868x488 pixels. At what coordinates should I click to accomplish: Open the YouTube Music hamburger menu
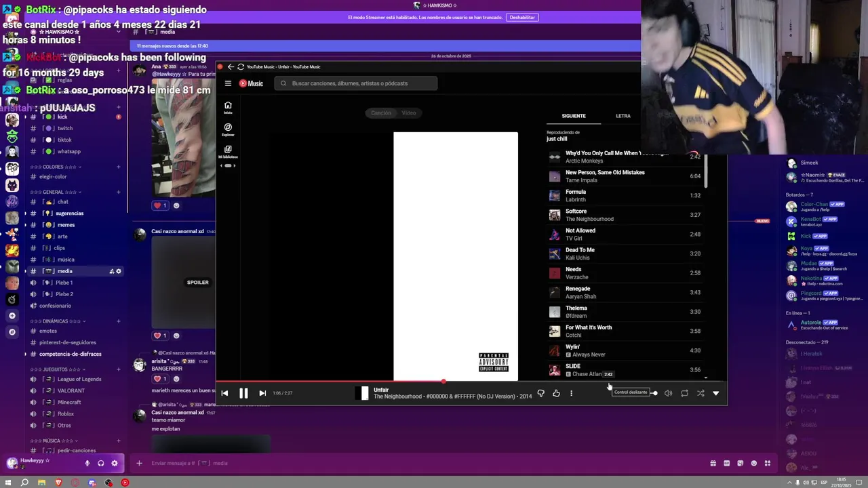[x=228, y=83]
